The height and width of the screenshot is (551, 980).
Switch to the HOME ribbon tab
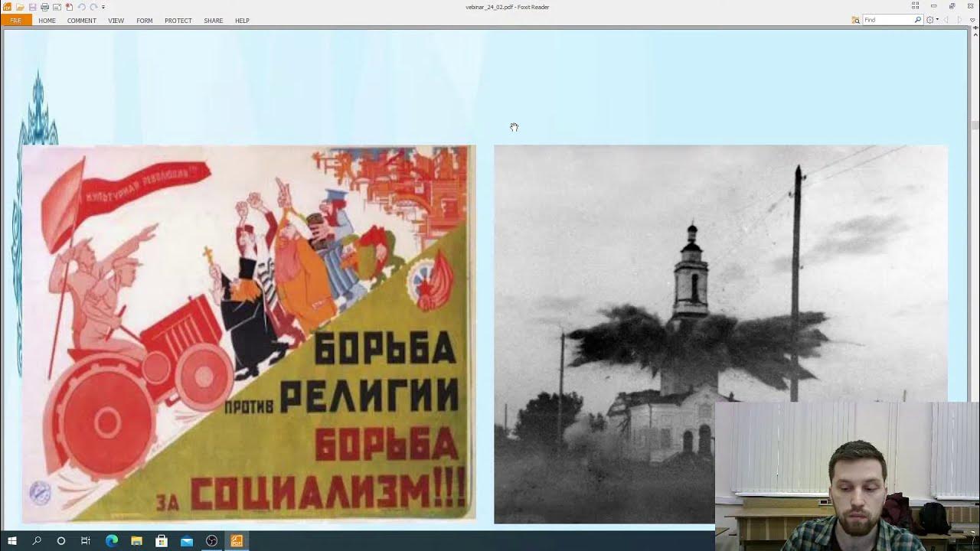pyautogui.click(x=47, y=21)
